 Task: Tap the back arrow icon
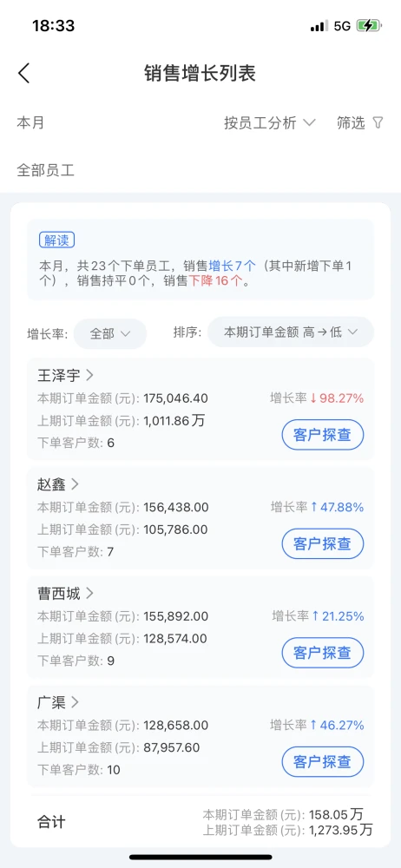pyautogui.click(x=23, y=73)
